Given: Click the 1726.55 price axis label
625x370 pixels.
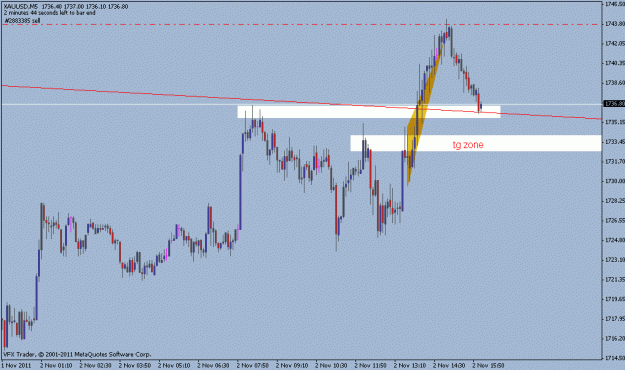Looking at the screenshot, I should tap(615, 220).
